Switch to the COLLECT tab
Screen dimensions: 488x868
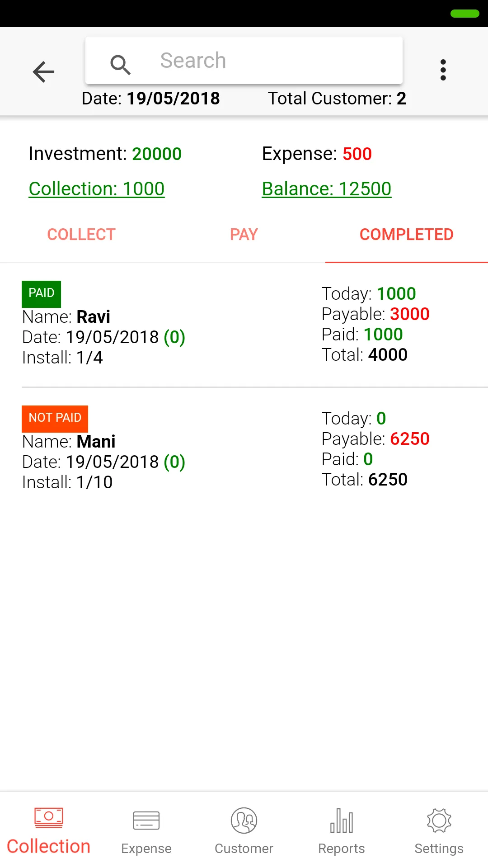click(x=81, y=235)
